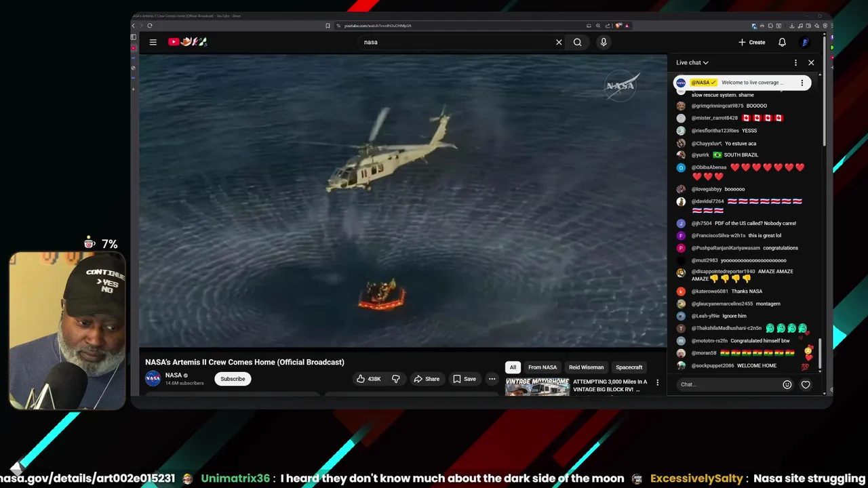Go back with the browser back arrow

134,26
